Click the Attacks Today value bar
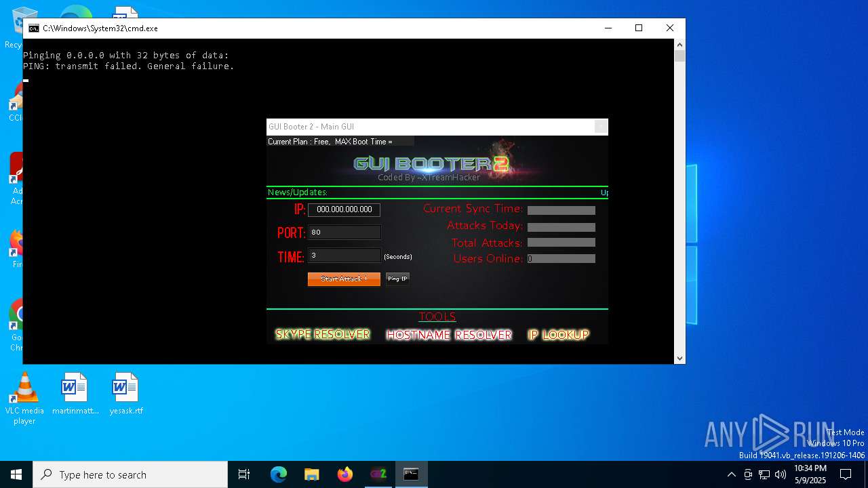 click(561, 227)
